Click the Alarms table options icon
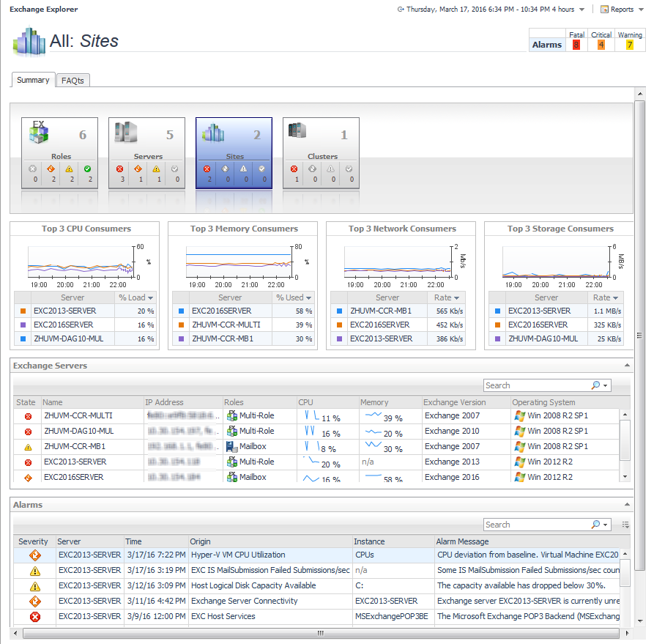Image resolution: width=654 pixels, height=644 pixels. [625, 525]
